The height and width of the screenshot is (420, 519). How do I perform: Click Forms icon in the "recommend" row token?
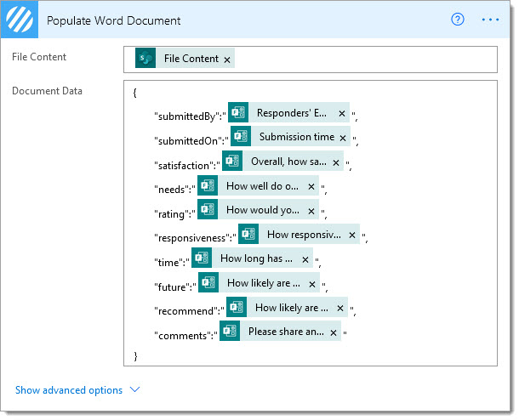pyautogui.click(x=237, y=307)
